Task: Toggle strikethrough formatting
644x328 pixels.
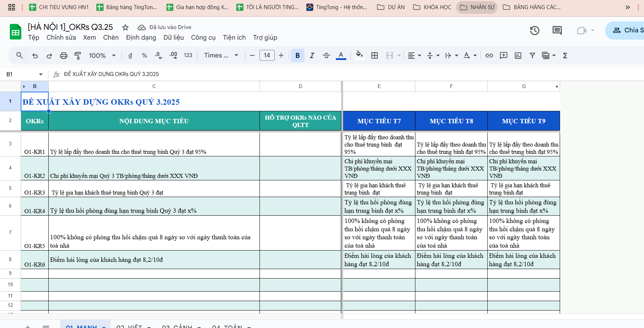Action: point(326,56)
